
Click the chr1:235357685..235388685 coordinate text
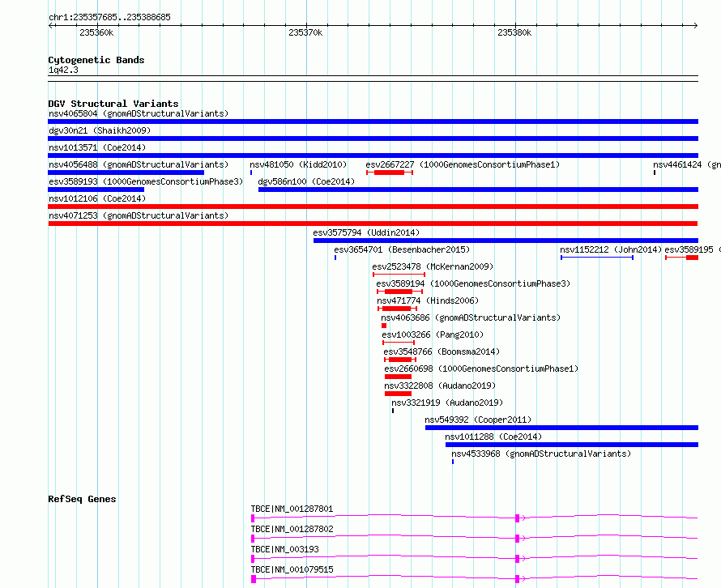pyautogui.click(x=109, y=17)
